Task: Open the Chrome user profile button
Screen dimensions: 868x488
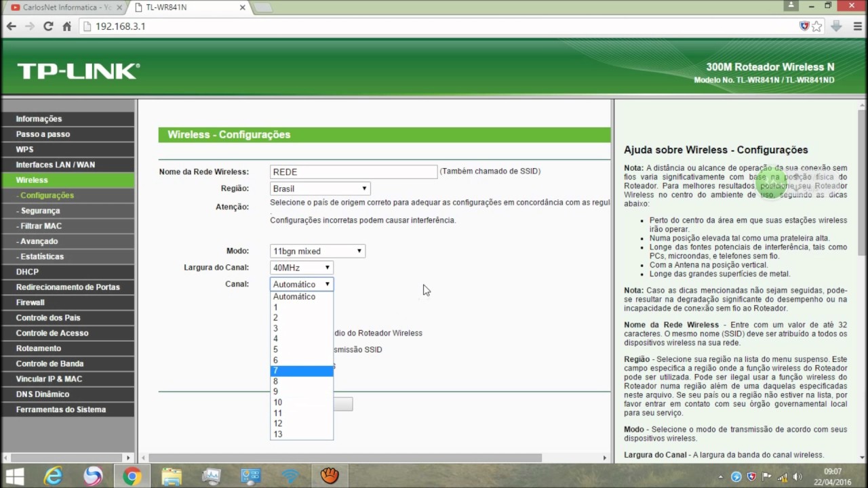Action: [791, 5]
